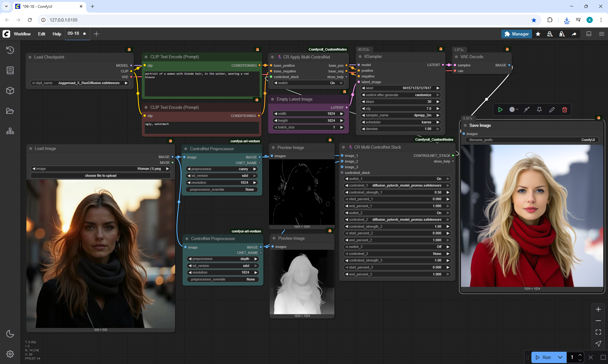Open the model library tree icon
Screen dimensions: 608x364
click(10, 131)
